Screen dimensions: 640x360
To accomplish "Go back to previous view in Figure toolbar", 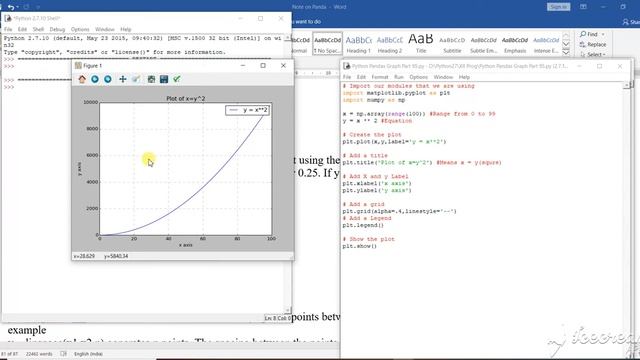I will 95,79.
